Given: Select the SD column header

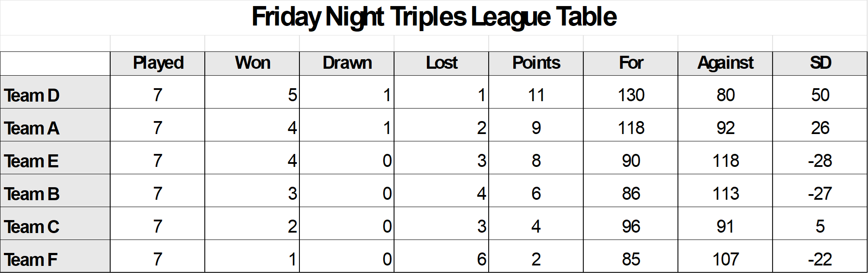Looking at the screenshot, I should point(820,63).
